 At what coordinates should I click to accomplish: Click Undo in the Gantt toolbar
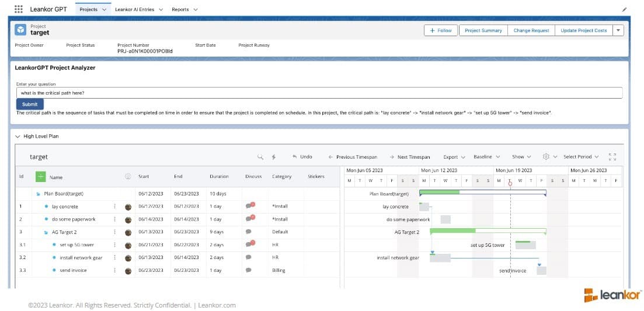tap(302, 157)
